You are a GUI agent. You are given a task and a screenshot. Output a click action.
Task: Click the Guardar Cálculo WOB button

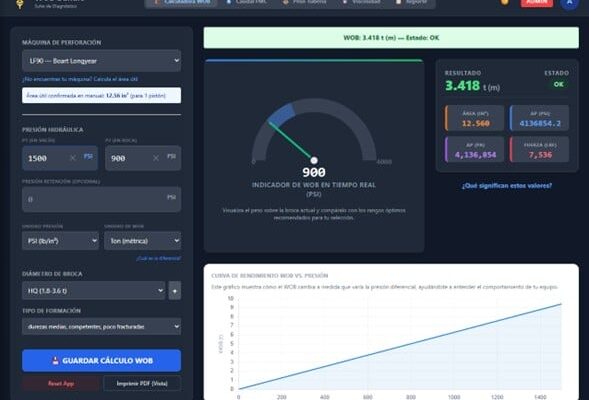(x=101, y=361)
